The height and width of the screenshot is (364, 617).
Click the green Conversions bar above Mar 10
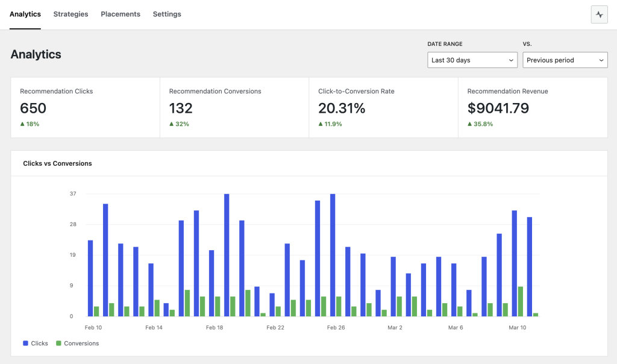point(521,301)
